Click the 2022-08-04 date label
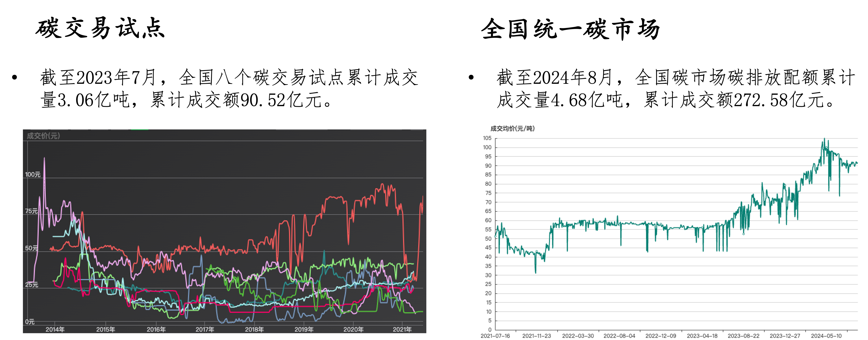The height and width of the screenshot is (340, 868). (619, 336)
